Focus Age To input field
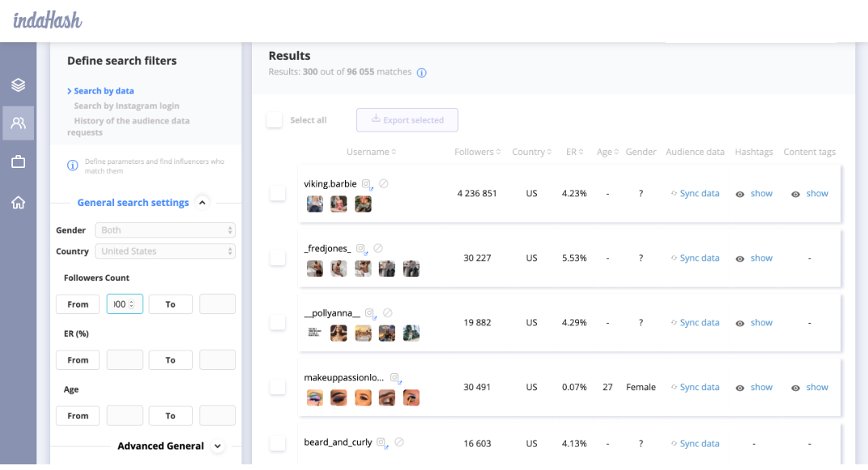The width and height of the screenshot is (868, 470). coord(217,416)
